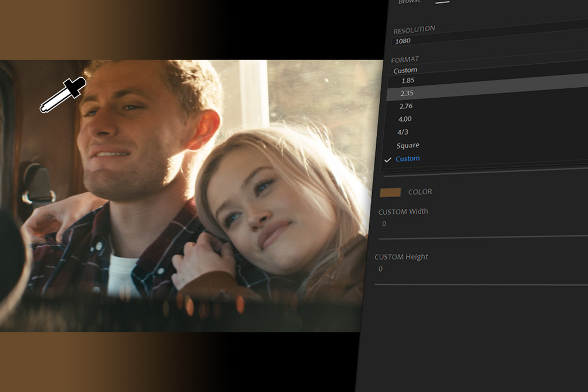Viewport: 588px width, 392px height.
Task: Select the 1.85 format option
Action: 408,80
